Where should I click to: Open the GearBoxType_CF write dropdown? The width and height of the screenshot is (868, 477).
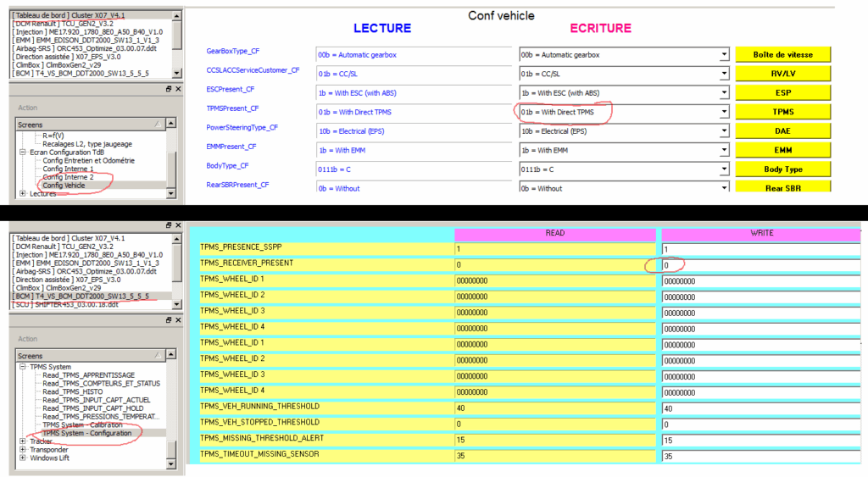723,54
